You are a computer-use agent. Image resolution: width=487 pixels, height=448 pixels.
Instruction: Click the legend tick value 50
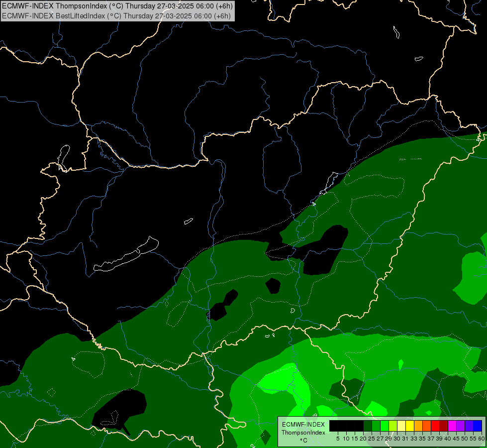(x=464, y=439)
